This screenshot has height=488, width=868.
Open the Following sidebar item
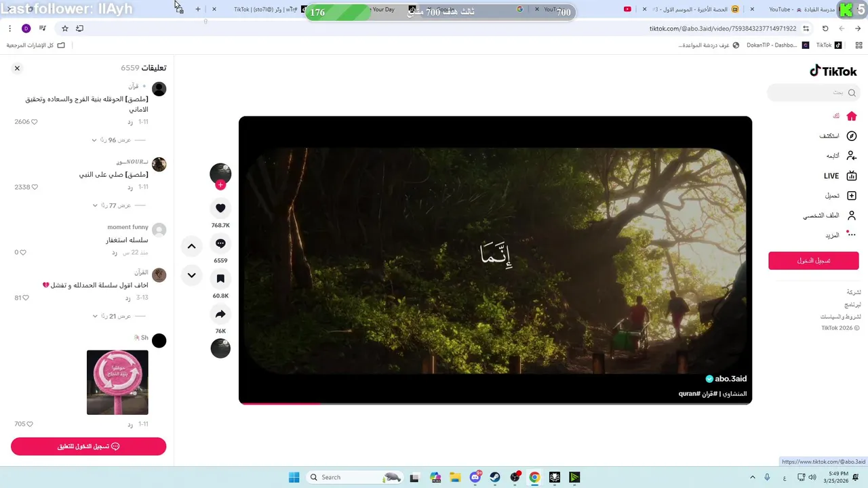point(842,155)
